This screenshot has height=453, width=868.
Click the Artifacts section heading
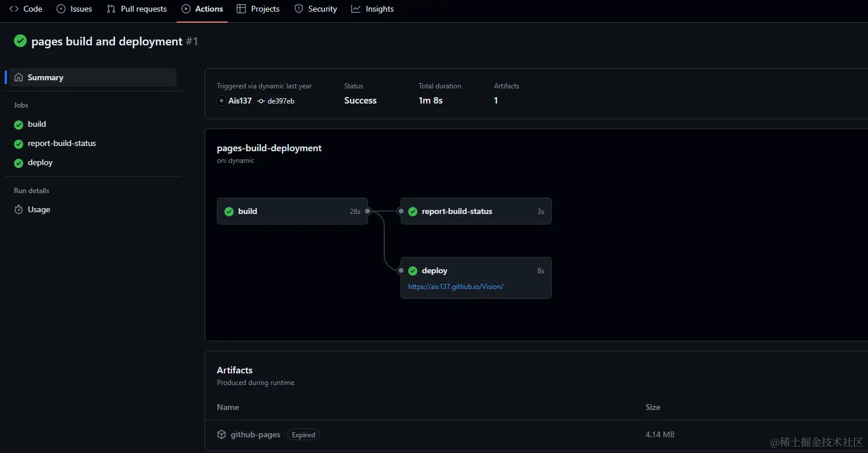(235, 370)
